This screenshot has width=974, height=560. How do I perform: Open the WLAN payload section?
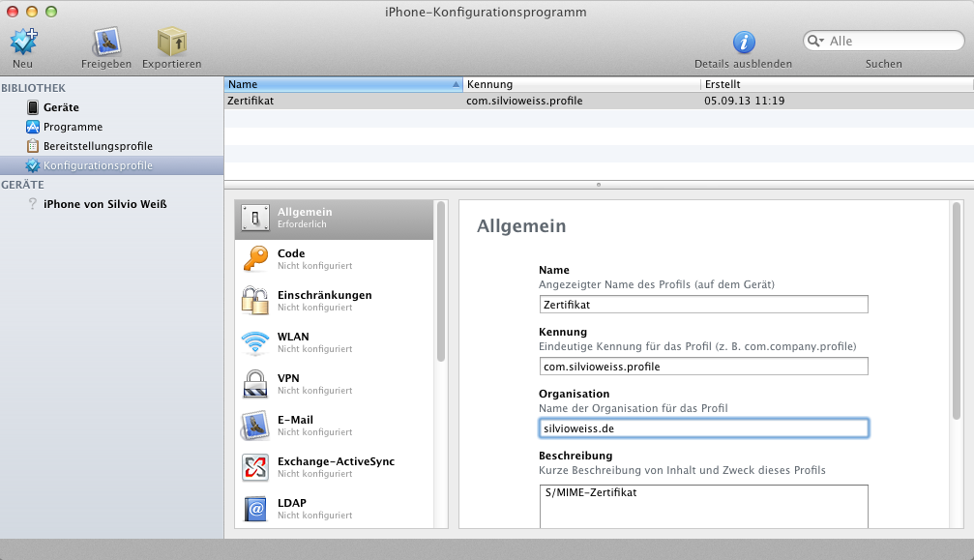click(x=335, y=342)
